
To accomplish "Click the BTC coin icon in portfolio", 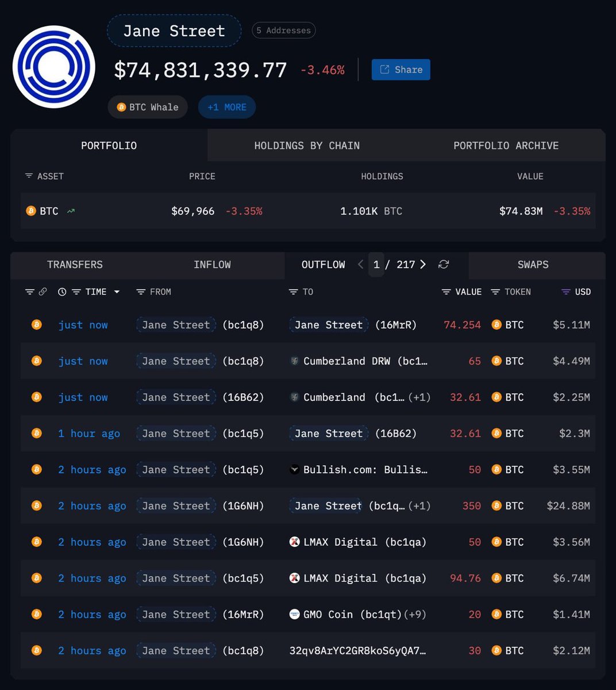I will coord(31,211).
